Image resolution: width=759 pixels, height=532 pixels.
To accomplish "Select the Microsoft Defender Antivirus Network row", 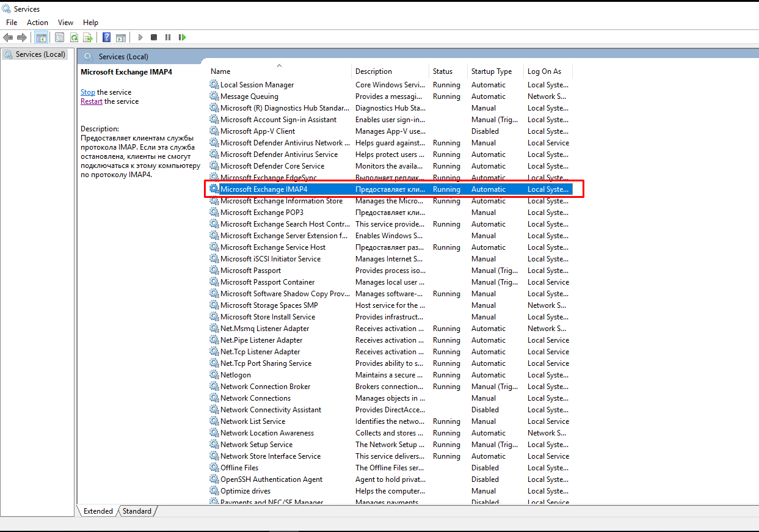I will pyautogui.click(x=390, y=143).
